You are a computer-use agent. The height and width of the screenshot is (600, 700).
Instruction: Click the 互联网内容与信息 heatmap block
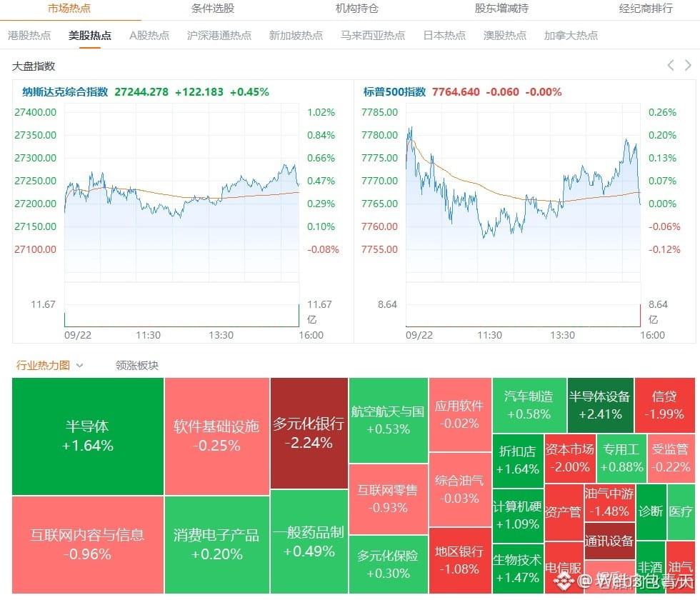click(87, 544)
